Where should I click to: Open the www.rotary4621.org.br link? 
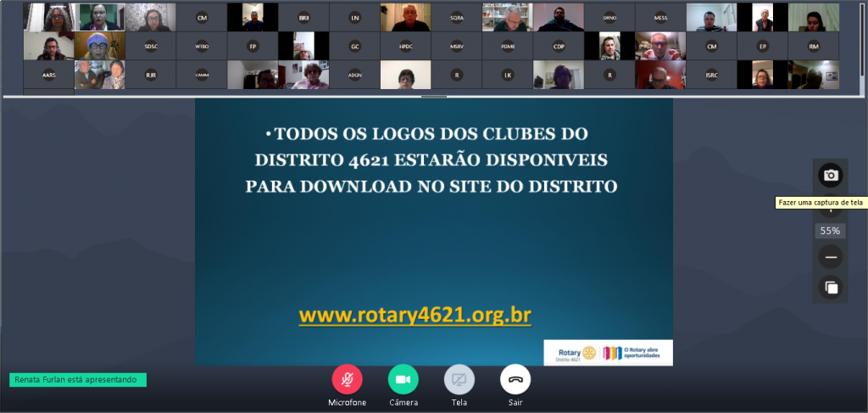tap(415, 315)
